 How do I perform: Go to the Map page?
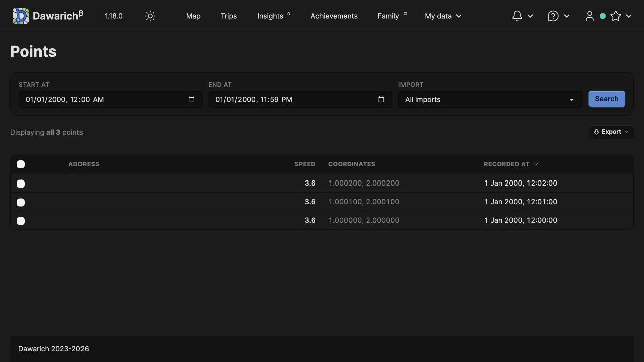point(193,16)
